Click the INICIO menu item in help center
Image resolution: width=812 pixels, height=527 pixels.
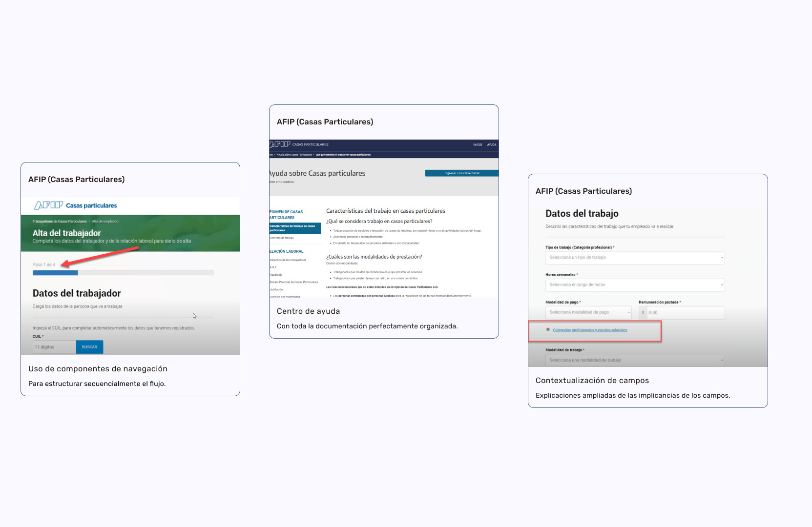[x=478, y=145]
